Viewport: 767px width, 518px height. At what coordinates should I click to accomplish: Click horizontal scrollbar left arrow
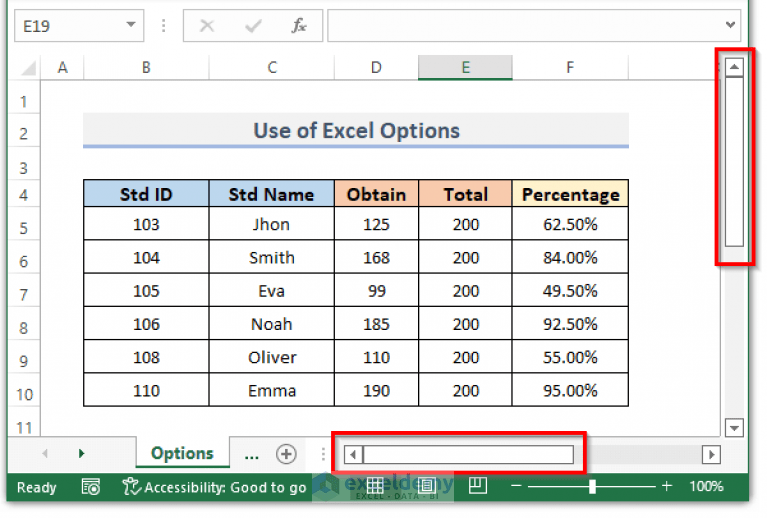click(x=354, y=457)
